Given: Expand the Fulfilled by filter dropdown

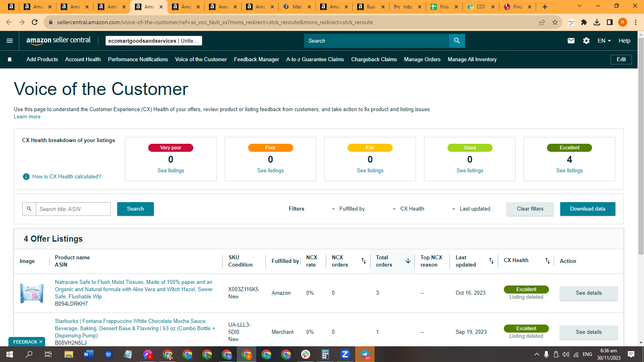Looking at the screenshot, I should [348, 209].
